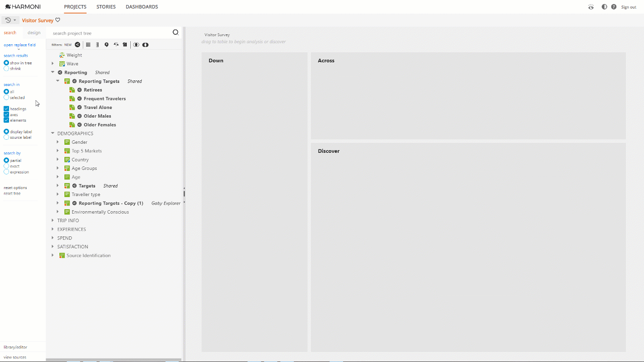Click the Wave calendar icon
The image size is (644, 362).
click(62, 64)
